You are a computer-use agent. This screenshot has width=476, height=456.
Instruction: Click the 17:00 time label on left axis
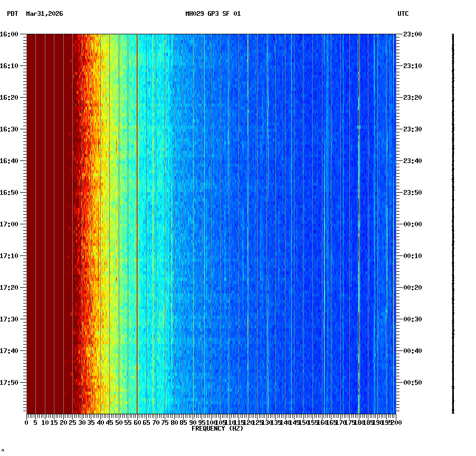[9, 223]
